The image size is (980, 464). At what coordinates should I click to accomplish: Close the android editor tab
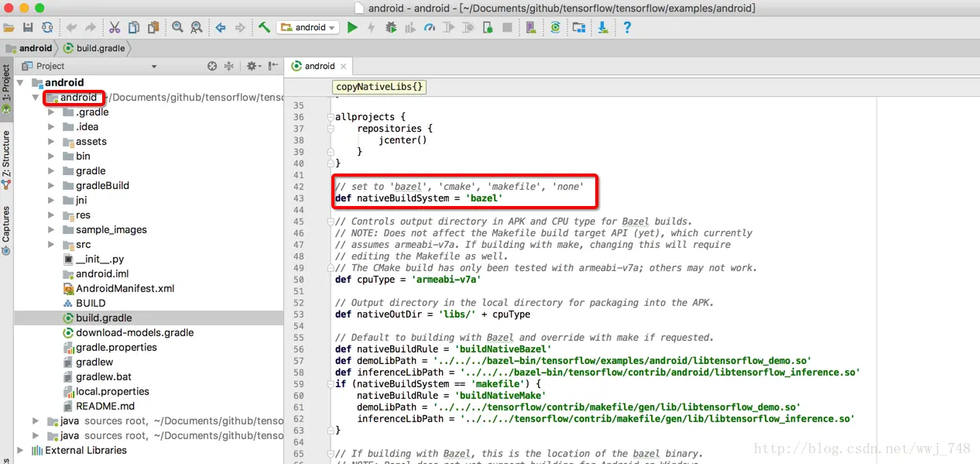point(344,67)
